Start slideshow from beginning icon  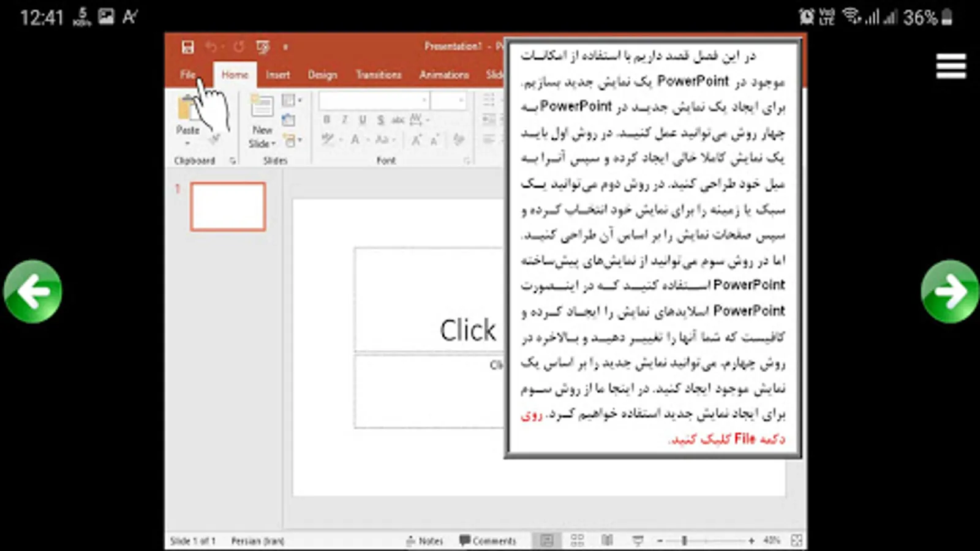(263, 47)
